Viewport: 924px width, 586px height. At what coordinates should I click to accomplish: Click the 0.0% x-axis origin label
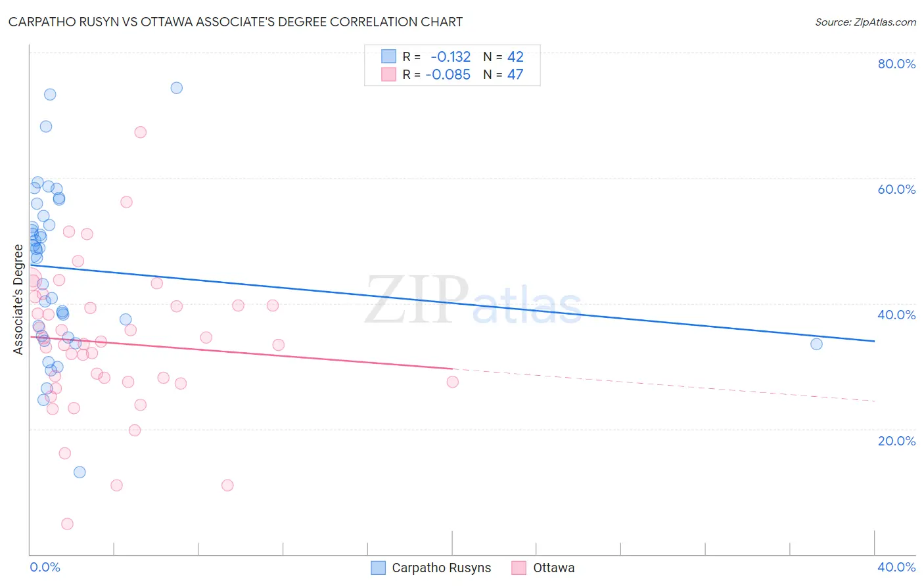pyautogui.click(x=45, y=567)
